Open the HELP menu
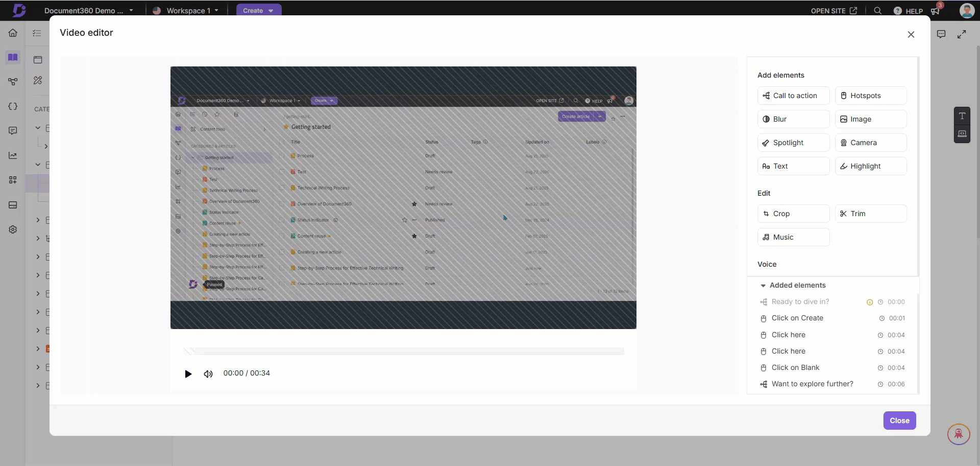This screenshot has height=466, width=980. (908, 11)
